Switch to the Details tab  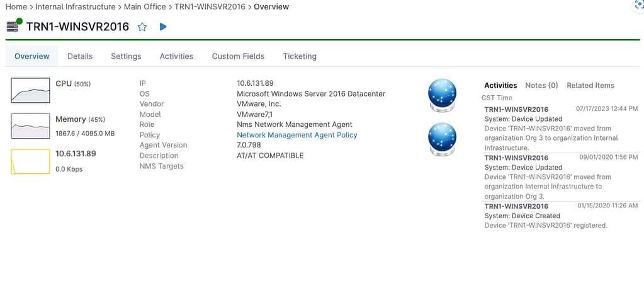tap(80, 56)
